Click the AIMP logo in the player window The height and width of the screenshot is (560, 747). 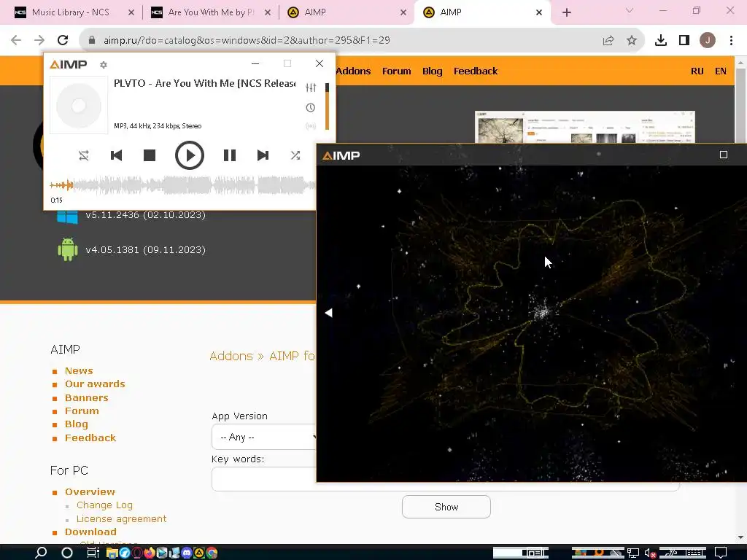pos(69,64)
